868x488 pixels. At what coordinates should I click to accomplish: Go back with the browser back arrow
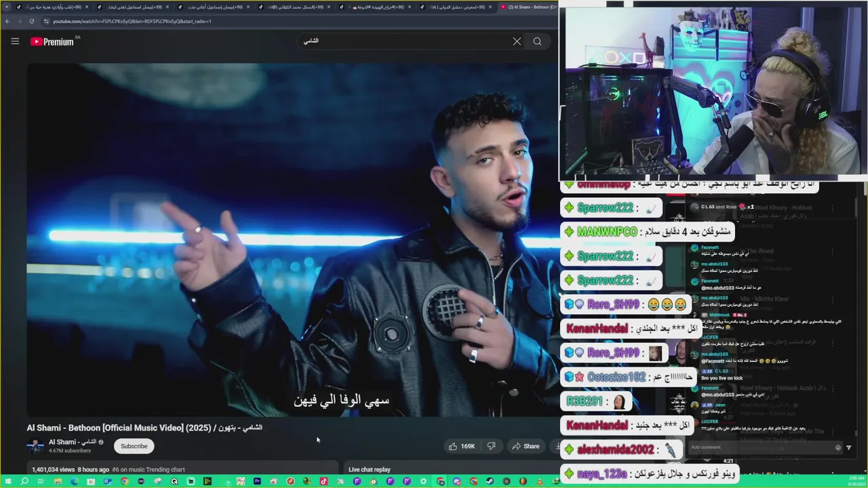click(x=7, y=21)
